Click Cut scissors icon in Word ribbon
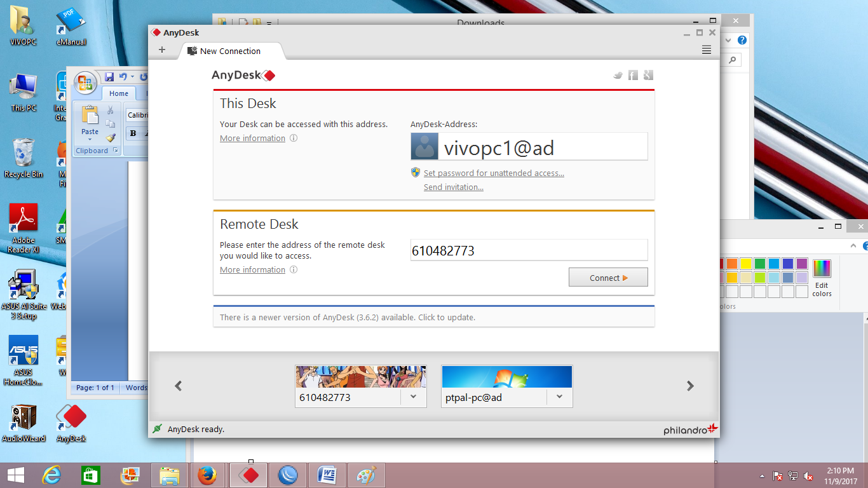The height and width of the screenshot is (488, 868). point(110,111)
